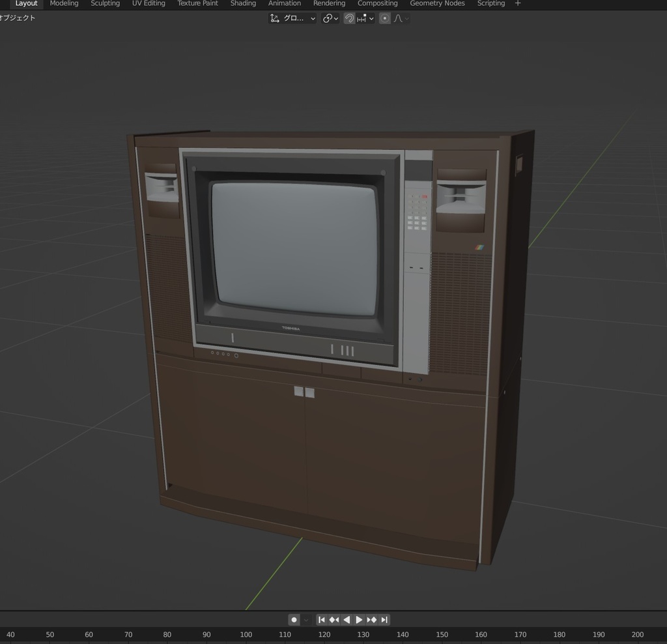Jump to the start of the timeline

pyautogui.click(x=322, y=620)
